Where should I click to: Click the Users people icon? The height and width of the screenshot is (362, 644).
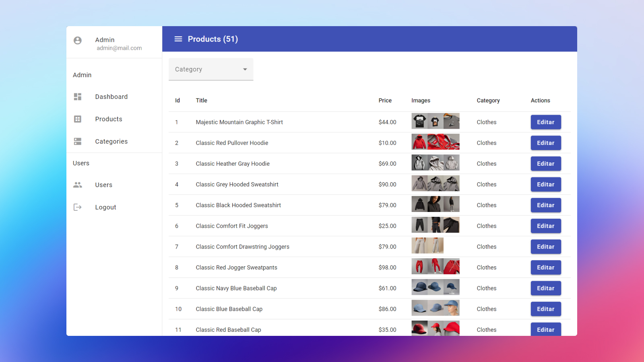[x=78, y=185]
